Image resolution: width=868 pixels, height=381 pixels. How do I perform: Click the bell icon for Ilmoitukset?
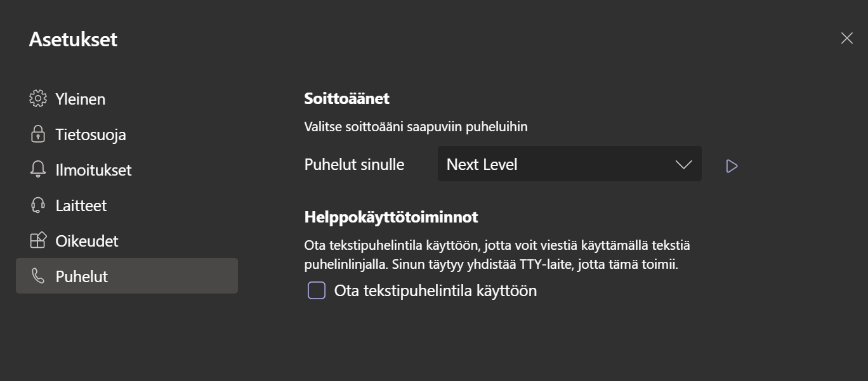click(x=38, y=170)
